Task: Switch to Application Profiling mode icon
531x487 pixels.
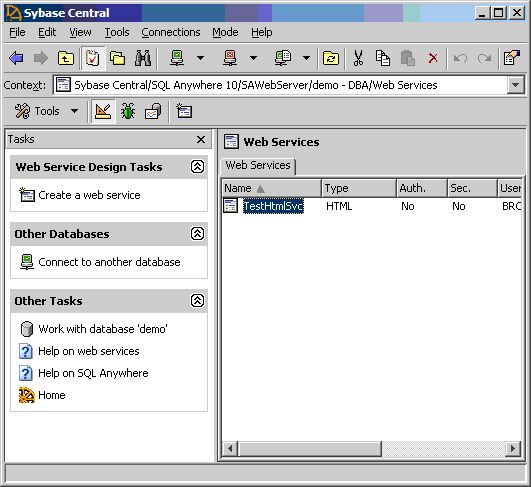Action: [x=153, y=111]
